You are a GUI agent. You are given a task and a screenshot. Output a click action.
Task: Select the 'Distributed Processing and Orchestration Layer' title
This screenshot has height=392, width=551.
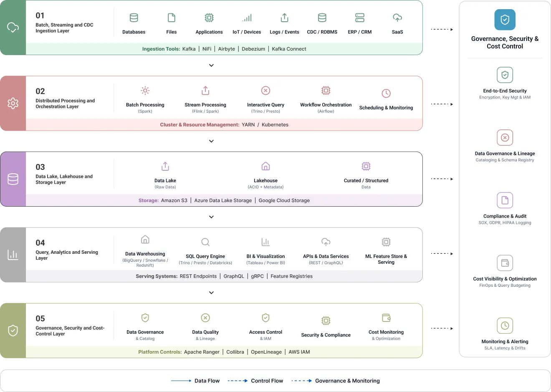coord(65,104)
